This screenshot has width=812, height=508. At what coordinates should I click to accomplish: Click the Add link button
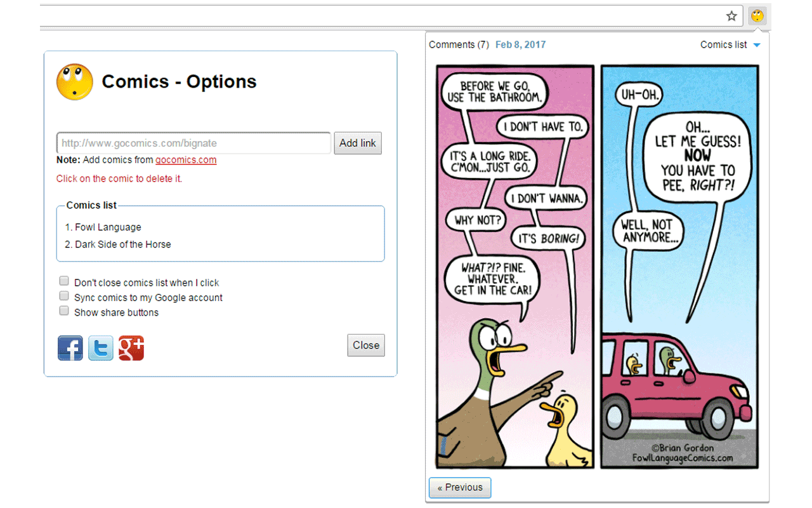358,143
